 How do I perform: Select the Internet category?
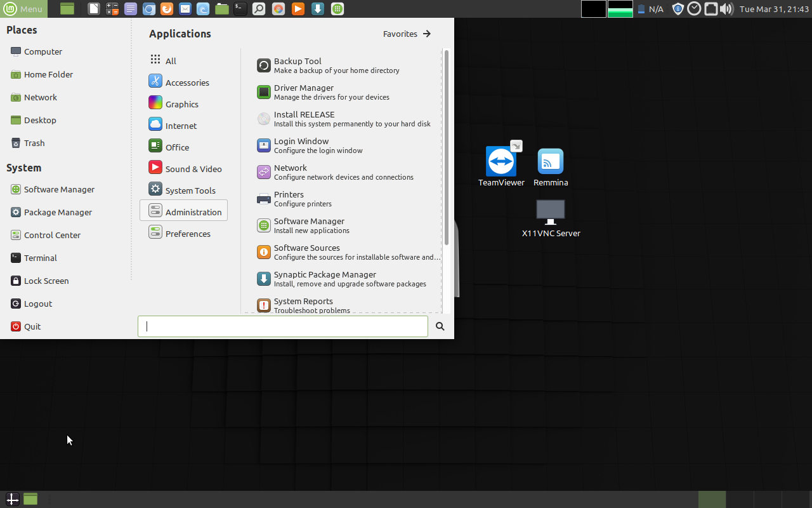183,126
